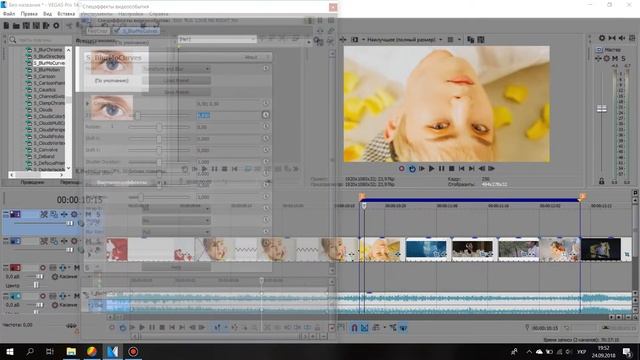The height and width of the screenshot is (360, 640).
Task: Select S_Clouds in the effects list
Action: [x=43, y=110]
